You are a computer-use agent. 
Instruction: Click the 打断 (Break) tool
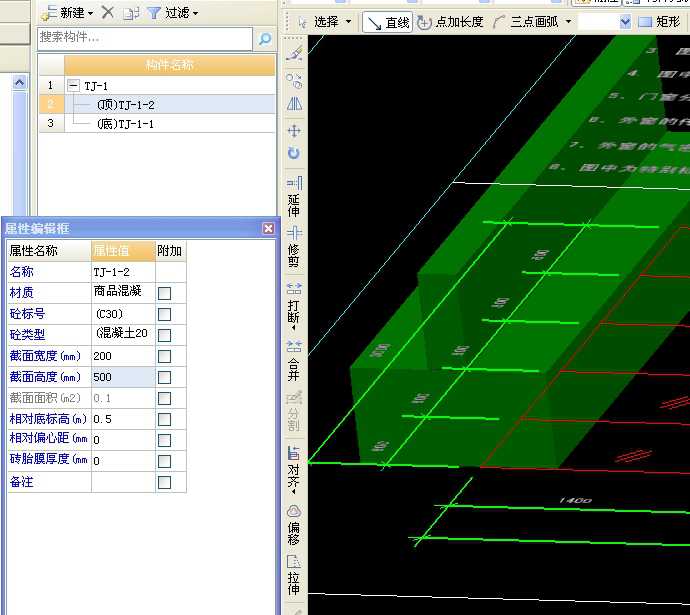point(294,306)
